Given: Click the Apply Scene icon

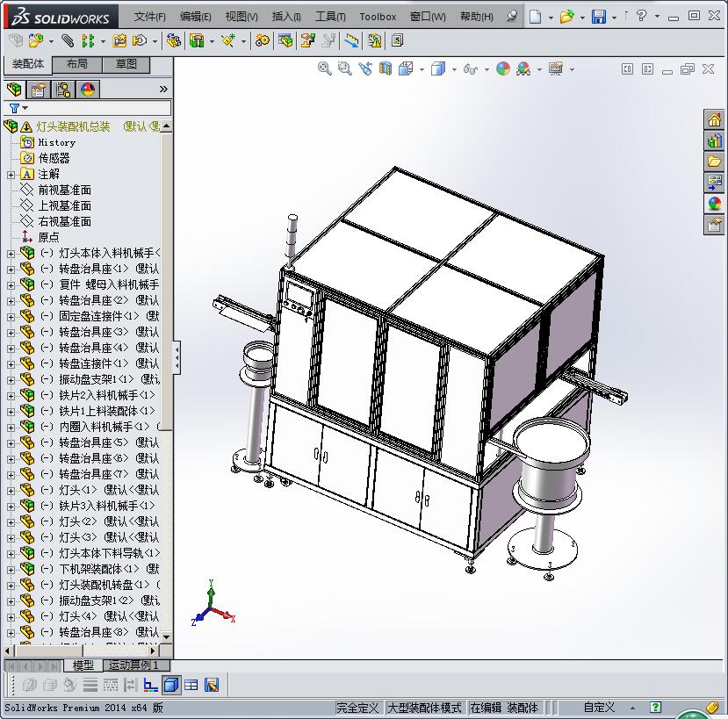Looking at the screenshot, I should pyautogui.click(x=523, y=68).
